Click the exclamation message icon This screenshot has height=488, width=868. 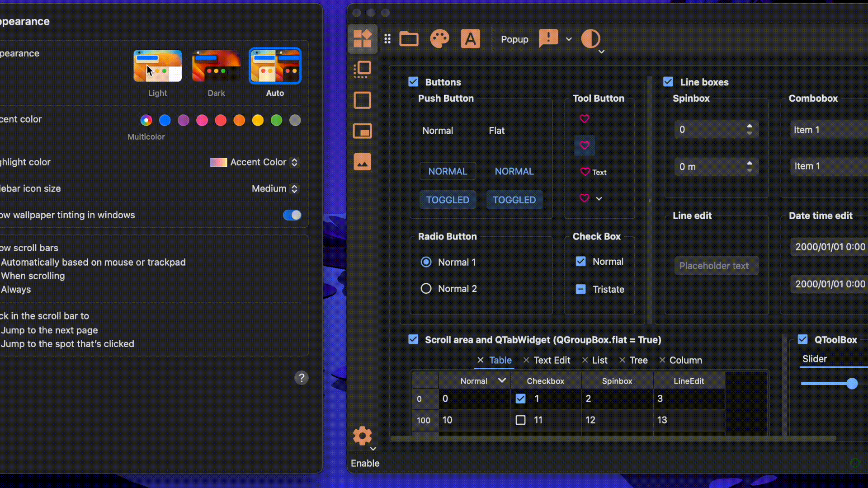(x=548, y=39)
